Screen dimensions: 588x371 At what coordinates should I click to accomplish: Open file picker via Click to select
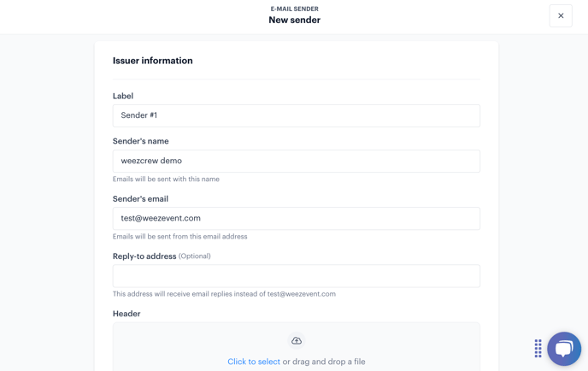[x=254, y=362]
